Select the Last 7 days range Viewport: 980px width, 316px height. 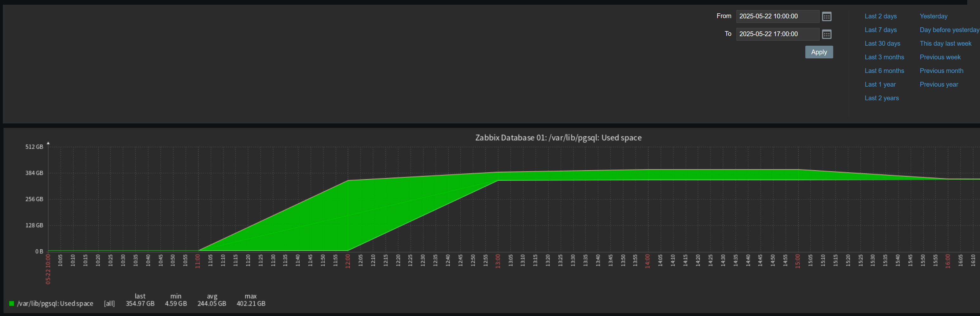click(880, 30)
